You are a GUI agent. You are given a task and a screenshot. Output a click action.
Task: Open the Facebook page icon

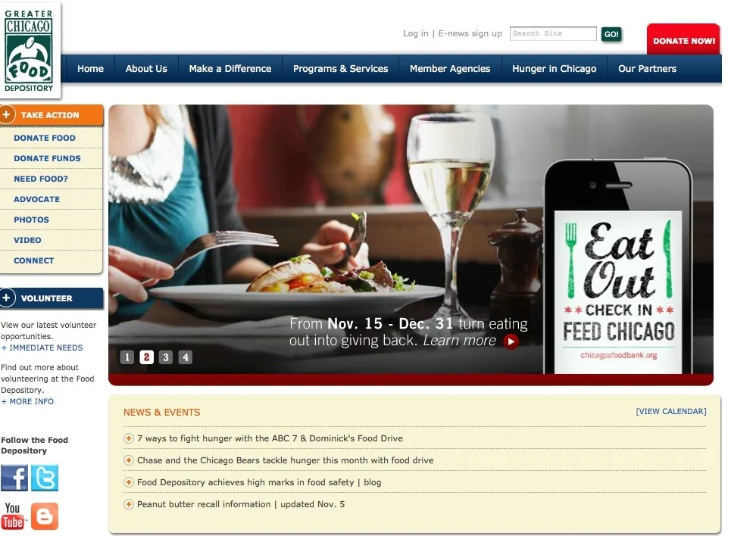click(14, 478)
